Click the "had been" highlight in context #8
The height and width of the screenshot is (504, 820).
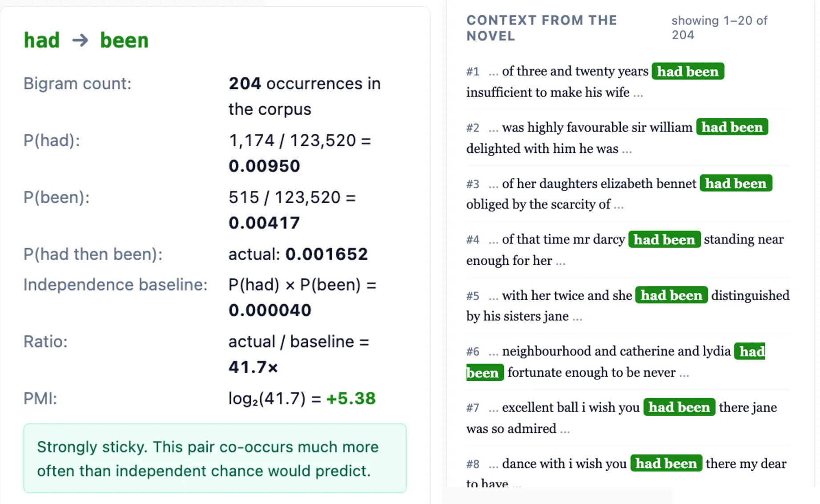click(666, 464)
